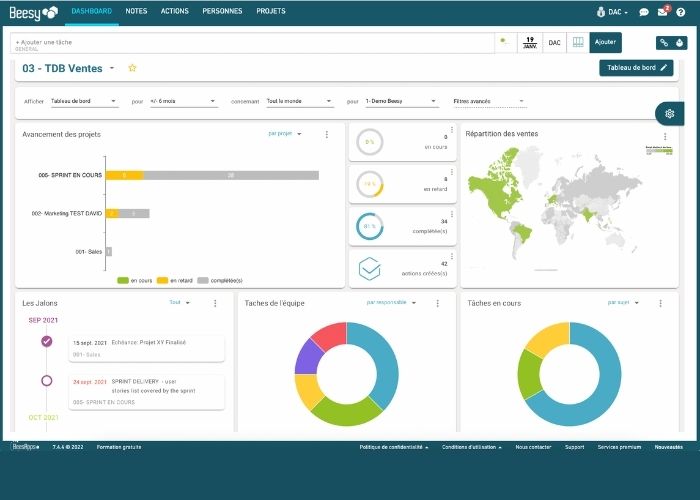Click the completed milestone check marker
700x500 pixels.
(x=46, y=342)
